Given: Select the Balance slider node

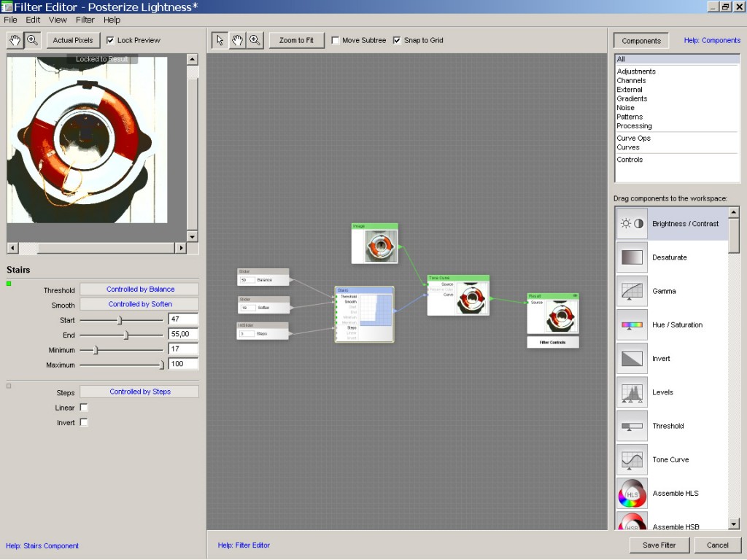Looking at the screenshot, I should pos(263,277).
